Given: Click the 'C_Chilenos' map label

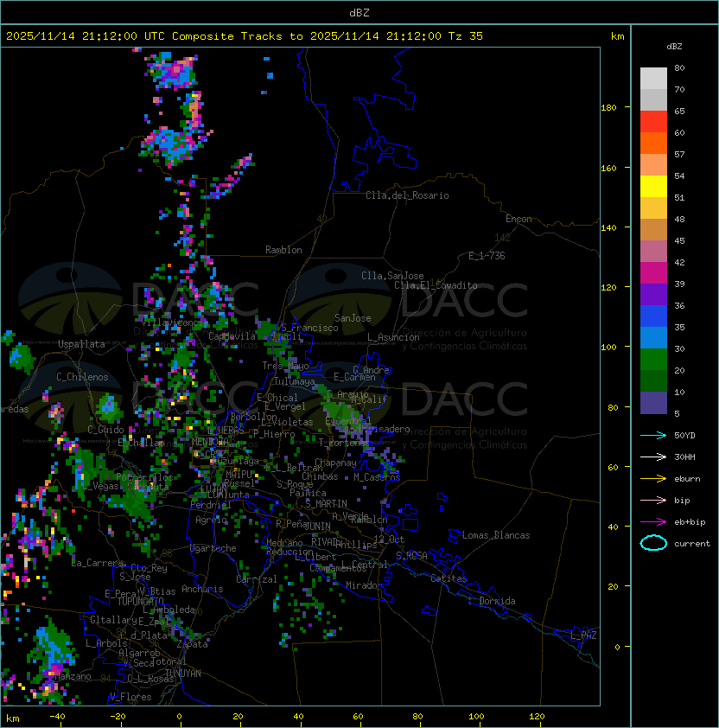Looking at the screenshot, I should tap(82, 377).
